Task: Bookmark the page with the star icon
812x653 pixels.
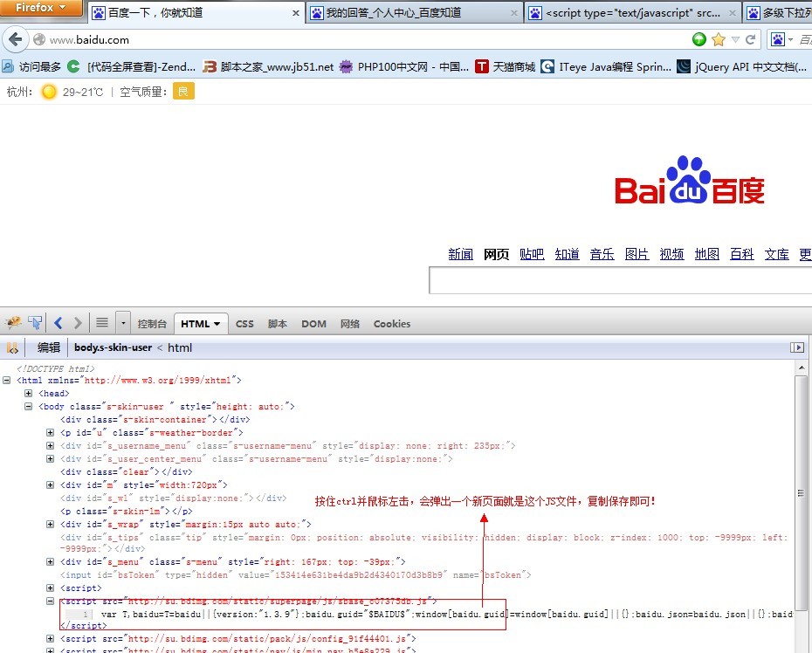Action: 719,39
